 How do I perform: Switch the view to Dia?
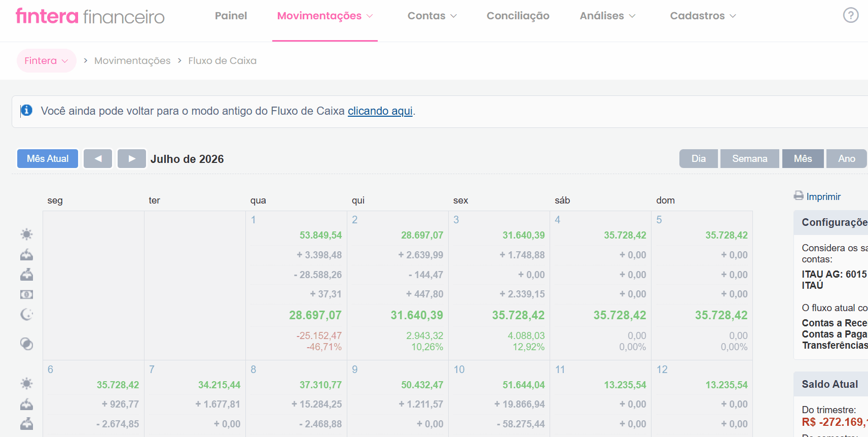[x=699, y=158]
